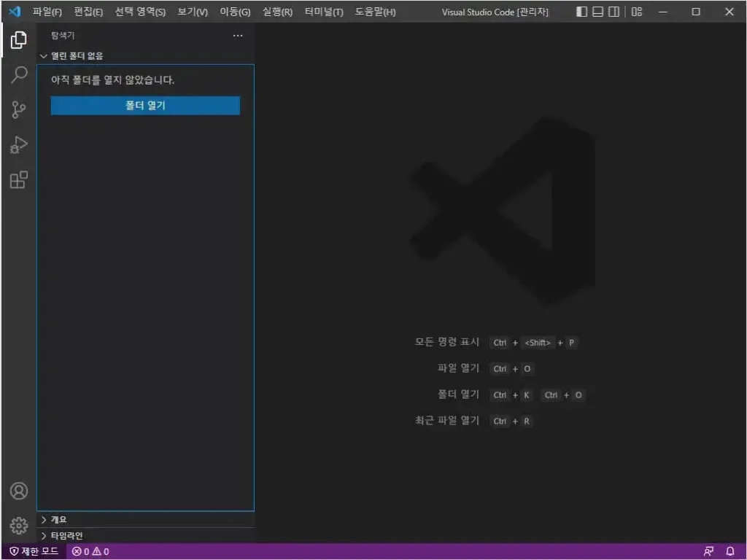Expand the 개요 section
The image size is (747, 560).
click(x=145, y=519)
